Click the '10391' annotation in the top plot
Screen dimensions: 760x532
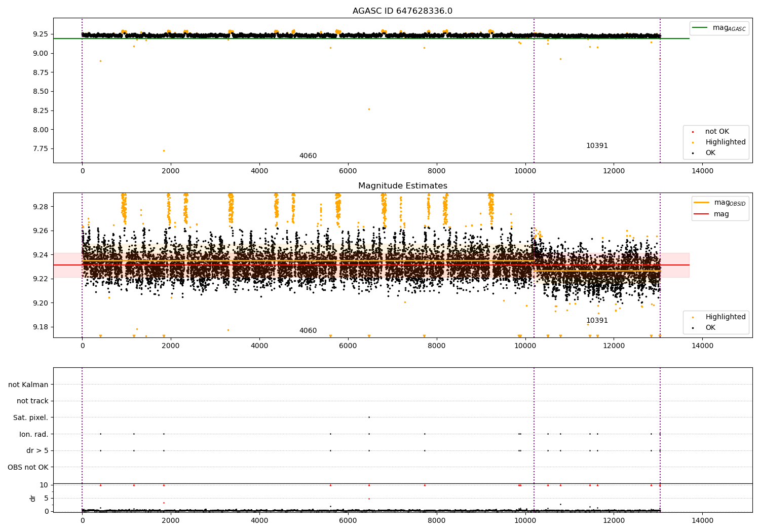tap(597, 146)
